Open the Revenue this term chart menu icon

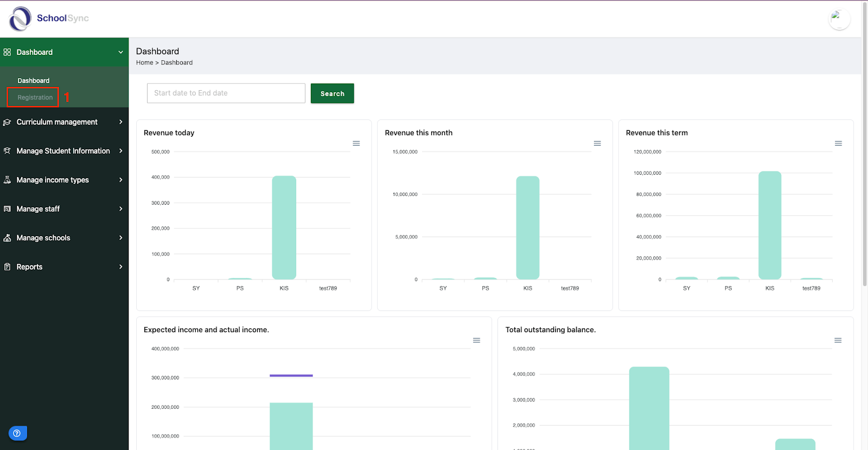click(x=838, y=143)
